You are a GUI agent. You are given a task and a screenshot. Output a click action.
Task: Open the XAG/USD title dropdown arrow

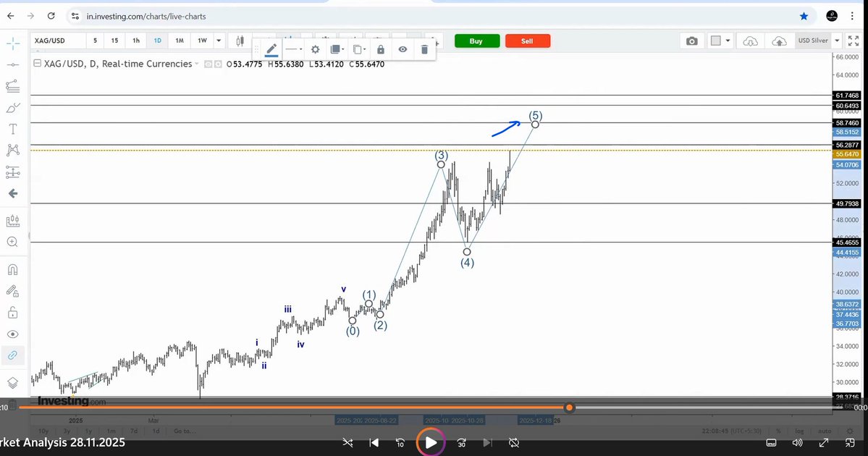(x=196, y=64)
